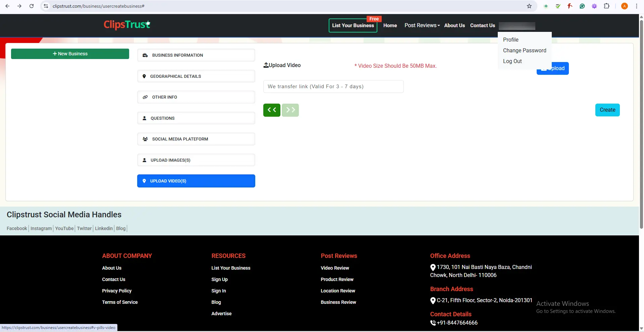Click the blue Upload button

pos(553,68)
